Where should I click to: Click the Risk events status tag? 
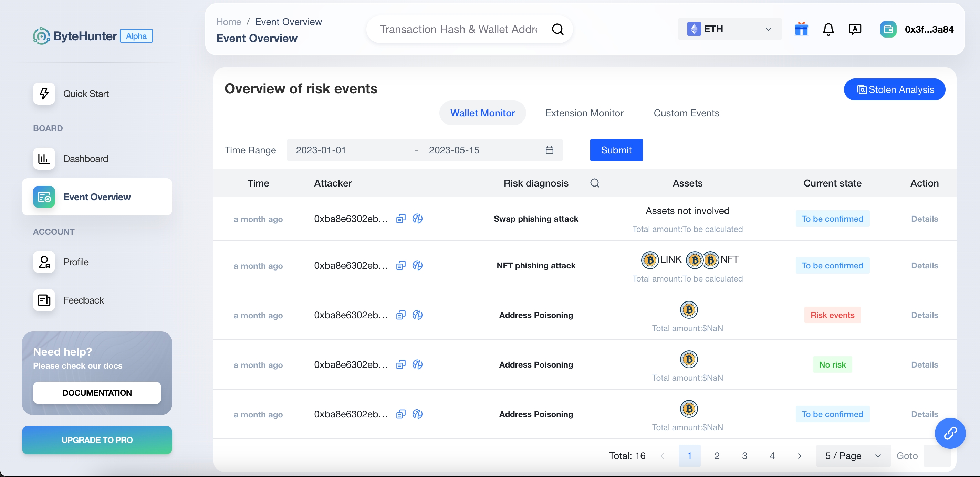(832, 315)
